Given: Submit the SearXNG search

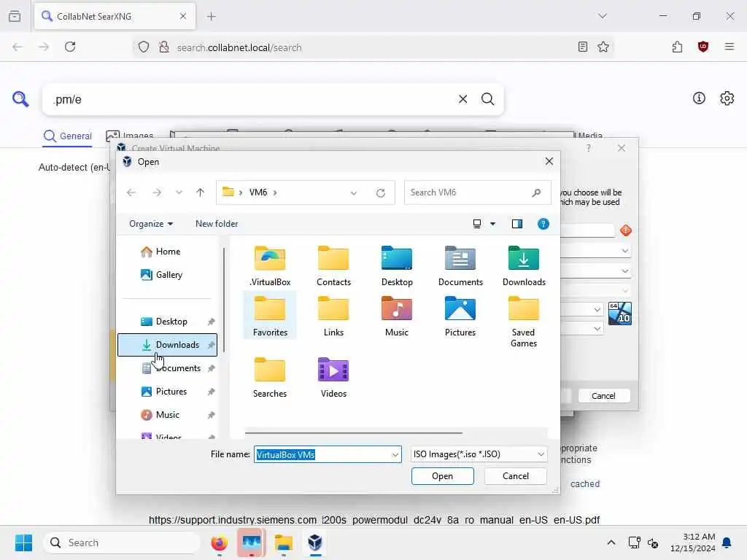Looking at the screenshot, I should [x=487, y=99].
